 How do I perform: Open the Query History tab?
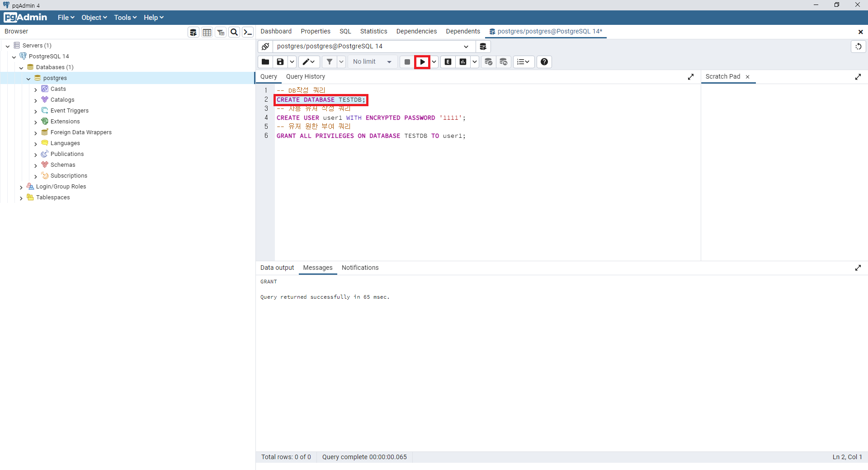pyautogui.click(x=305, y=76)
